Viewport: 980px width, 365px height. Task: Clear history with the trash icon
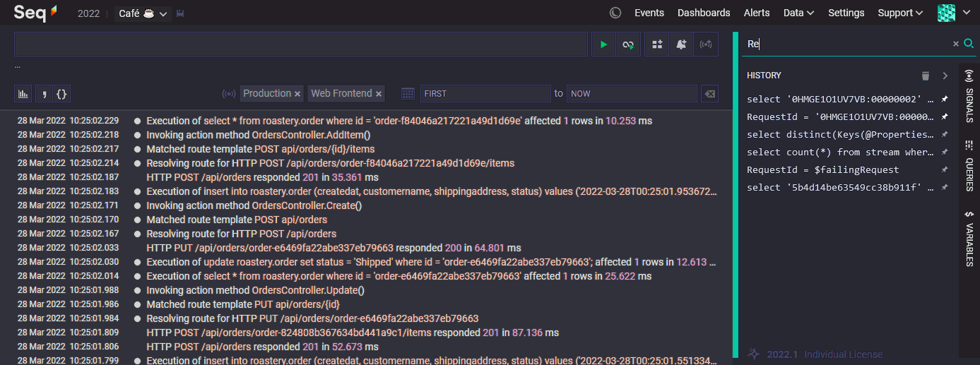click(x=926, y=76)
